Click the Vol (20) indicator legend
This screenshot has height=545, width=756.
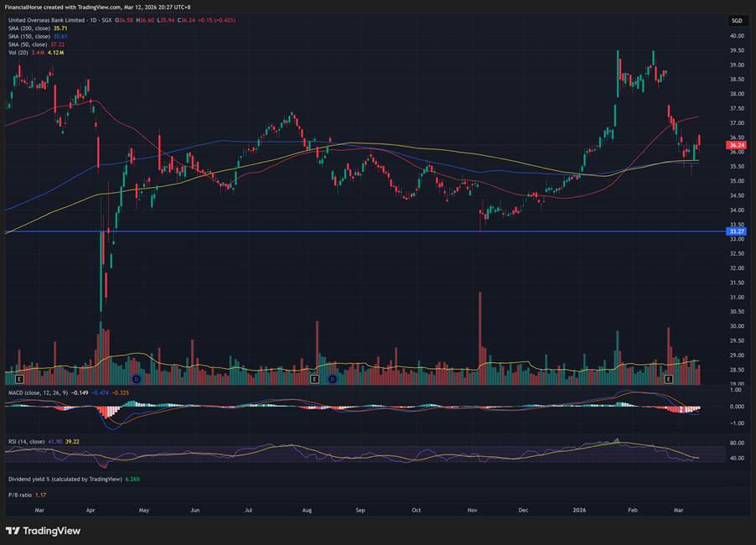tap(17, 53)
